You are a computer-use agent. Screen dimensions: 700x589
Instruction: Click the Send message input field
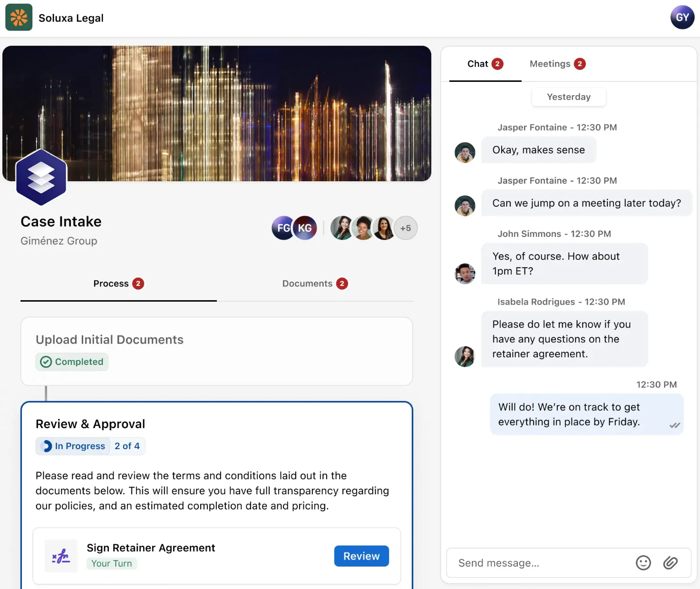tap(541, 563)
